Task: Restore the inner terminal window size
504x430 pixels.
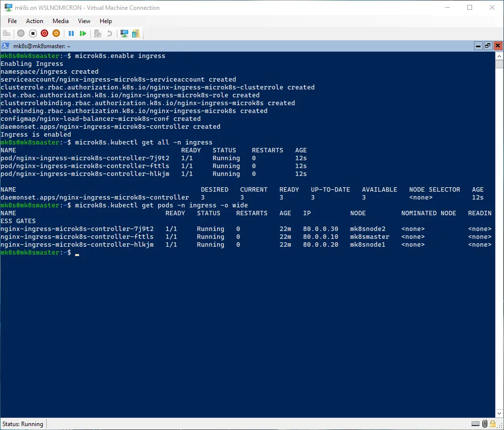Action: pyautogui.click(x=488, y=46)
